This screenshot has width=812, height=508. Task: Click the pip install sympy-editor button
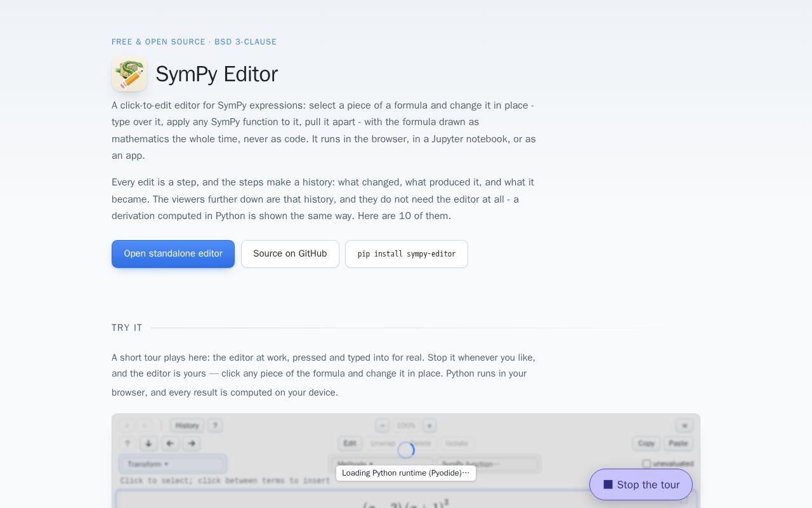pyautogui.click(x=407, y=254)
